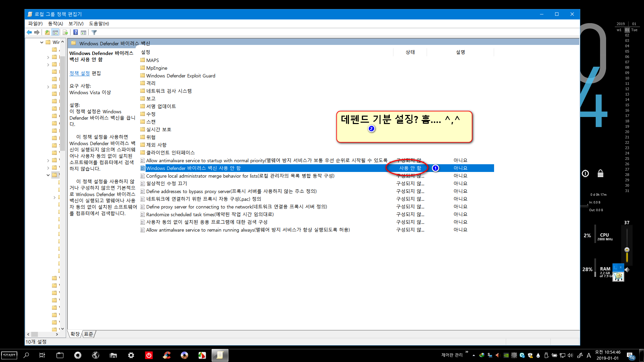The width and height of the screenshot is (644, 362).
Task: Sort by the 설명 column header
Action: (460, 52)
